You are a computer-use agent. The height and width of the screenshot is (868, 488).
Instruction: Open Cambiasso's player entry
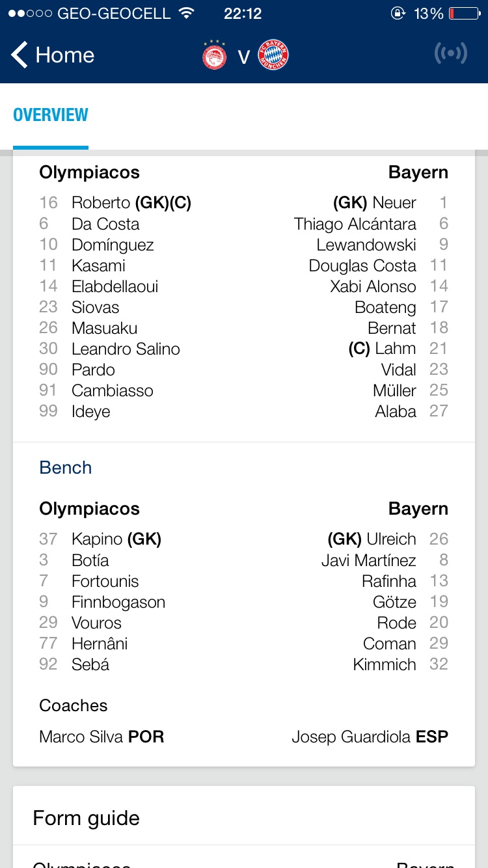(113, 390)
